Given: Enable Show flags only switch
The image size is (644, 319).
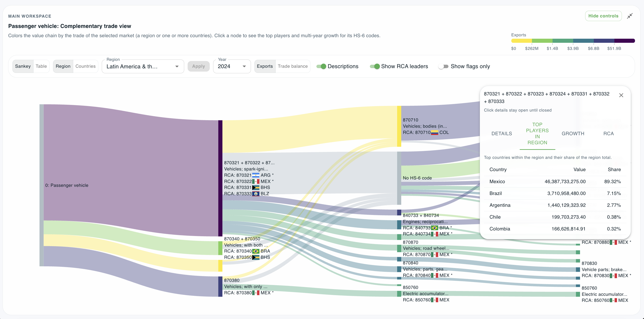Looking at the screenshot, I should coord(443,66).
